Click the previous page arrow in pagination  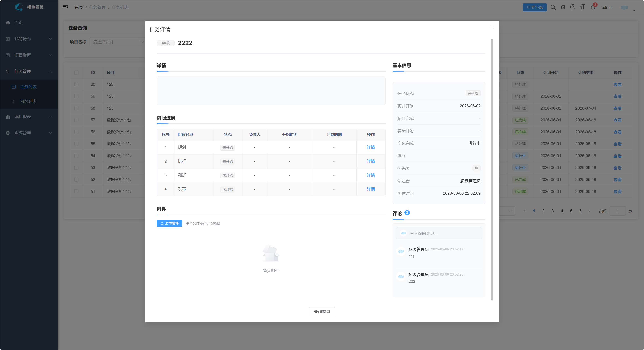click(x=525, y=211)
